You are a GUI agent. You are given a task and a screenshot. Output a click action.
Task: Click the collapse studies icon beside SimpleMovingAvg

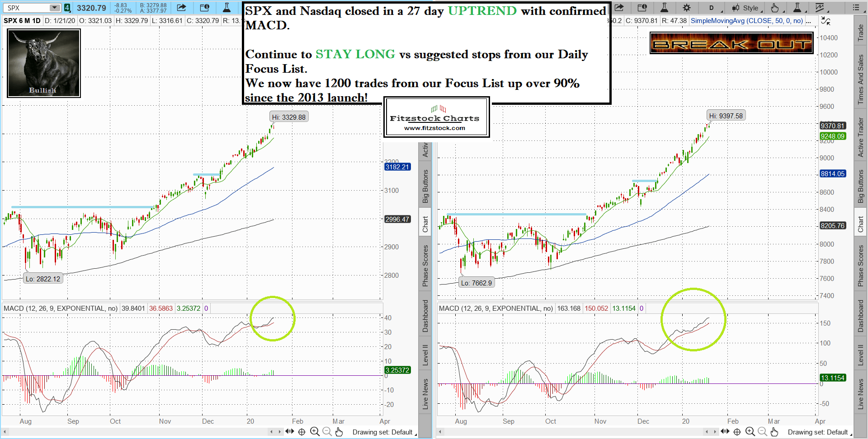click(826, 21)
